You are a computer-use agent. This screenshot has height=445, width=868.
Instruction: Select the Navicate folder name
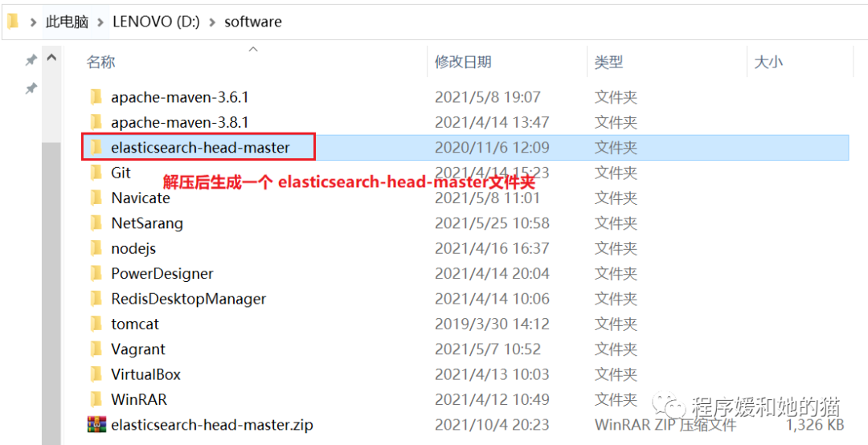tap(141, 198)
